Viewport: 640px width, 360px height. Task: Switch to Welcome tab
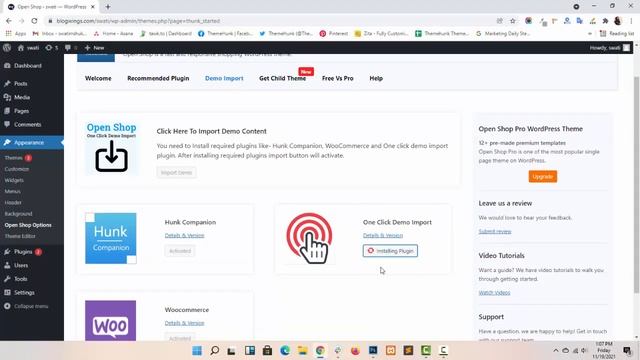coord(98,78)
